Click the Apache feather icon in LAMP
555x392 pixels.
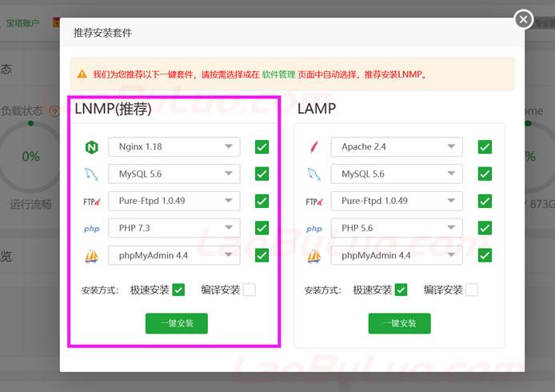pos(314,147)
